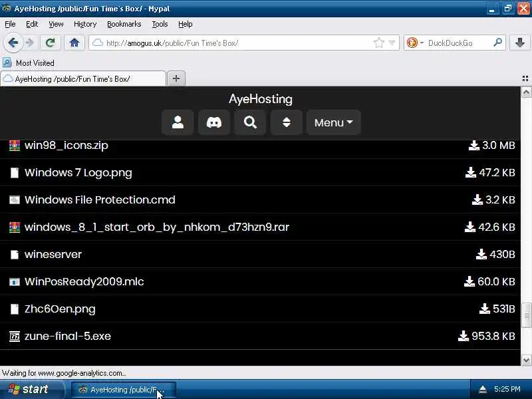Click the search magnifier in the search box

point(497,43)
